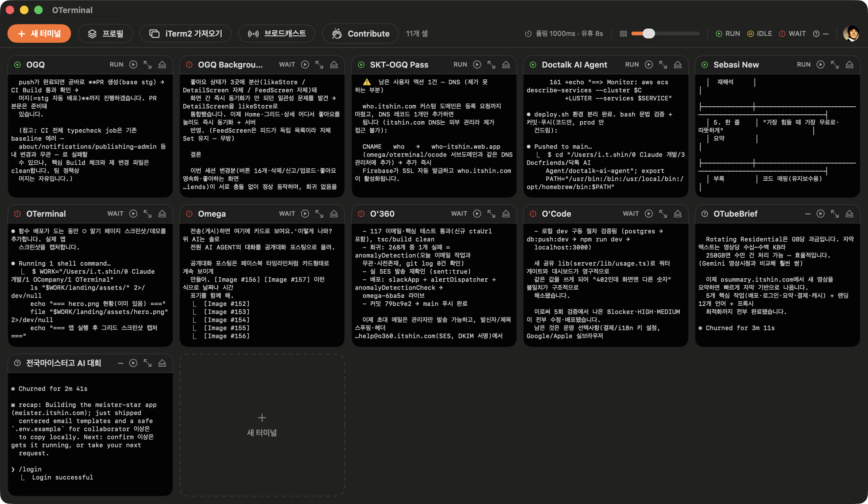This screenshot has height=504, width=868.
Task: Eject the Omega cell
Action: click(334, 214)
